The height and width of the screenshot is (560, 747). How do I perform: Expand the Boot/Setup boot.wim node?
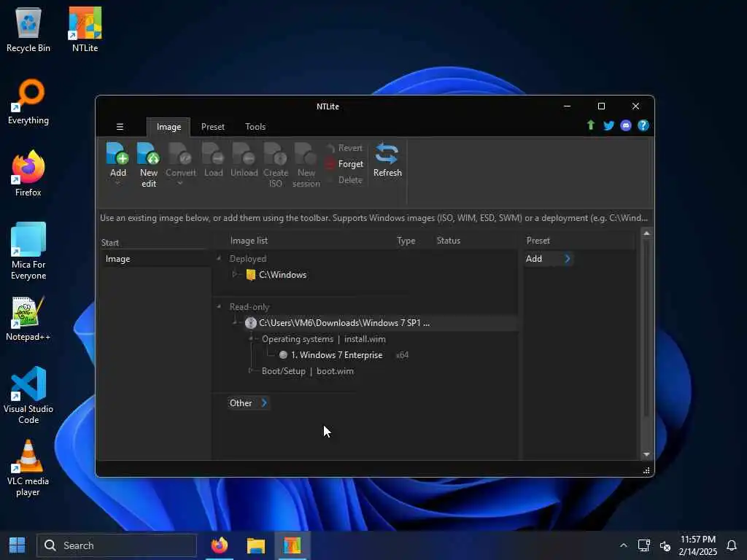coord(250,370)
